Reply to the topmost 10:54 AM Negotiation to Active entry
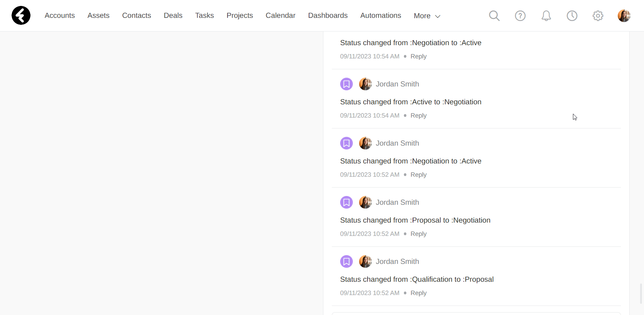This screenshot has width=644, height=315. pos(418,56)
